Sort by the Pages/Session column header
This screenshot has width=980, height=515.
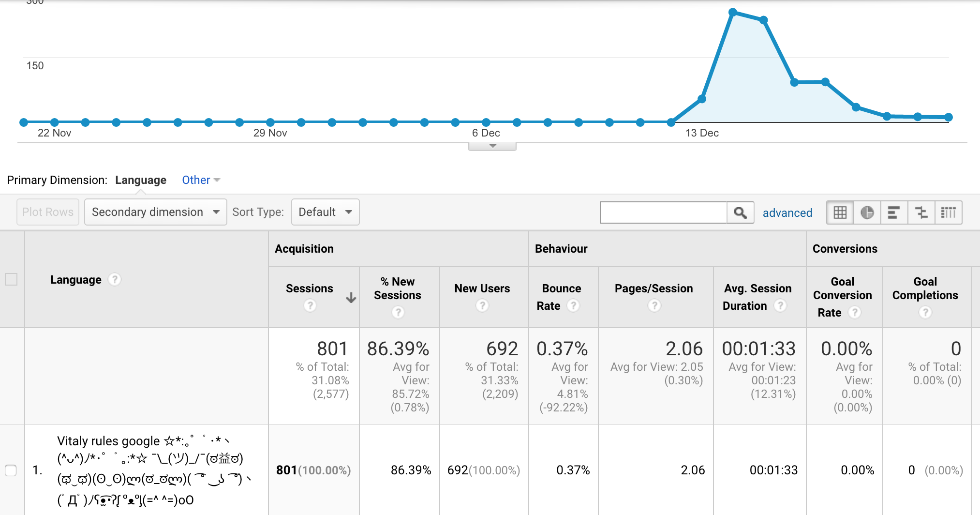[654, 288]
